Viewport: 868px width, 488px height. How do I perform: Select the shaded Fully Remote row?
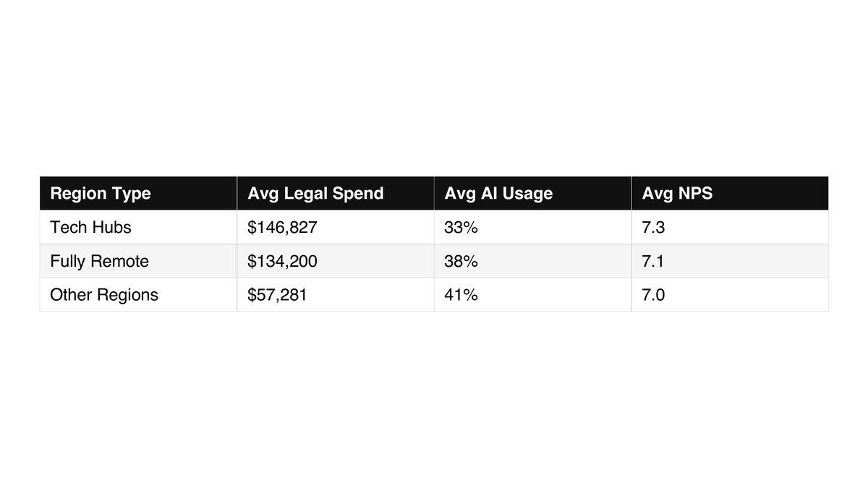pos(434,261)
